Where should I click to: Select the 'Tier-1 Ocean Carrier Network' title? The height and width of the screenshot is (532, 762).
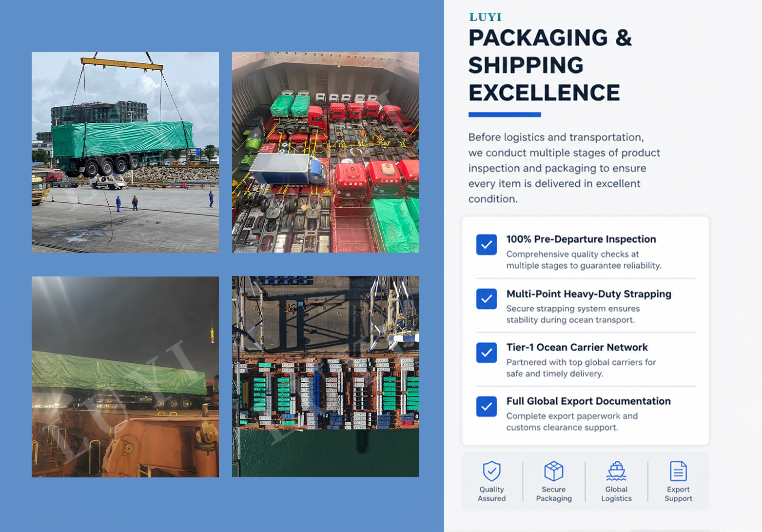(x=577, y=347)
